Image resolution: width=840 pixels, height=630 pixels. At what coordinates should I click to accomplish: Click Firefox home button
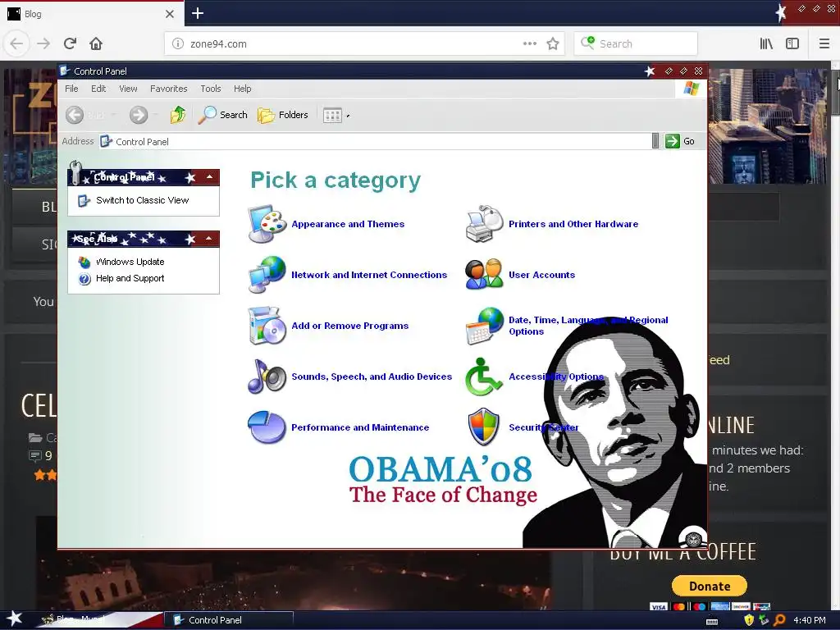(96, 43)
